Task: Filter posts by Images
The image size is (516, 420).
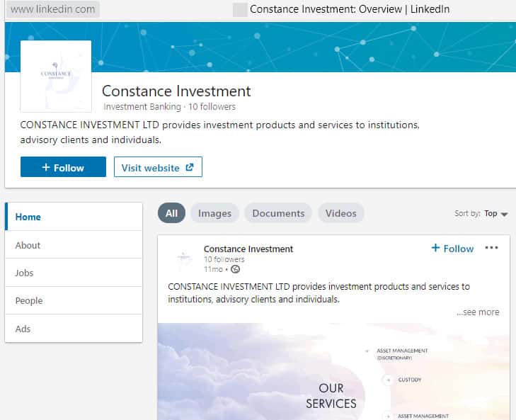Action: tap(214, 213)
